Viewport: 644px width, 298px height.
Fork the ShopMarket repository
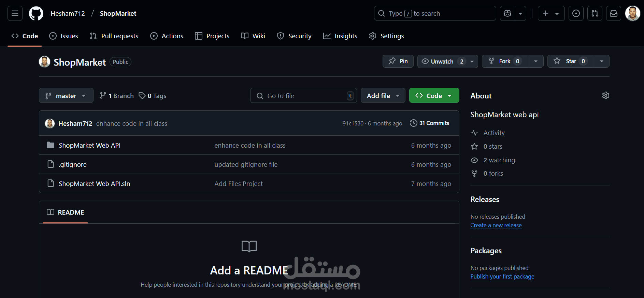[505, 61]
